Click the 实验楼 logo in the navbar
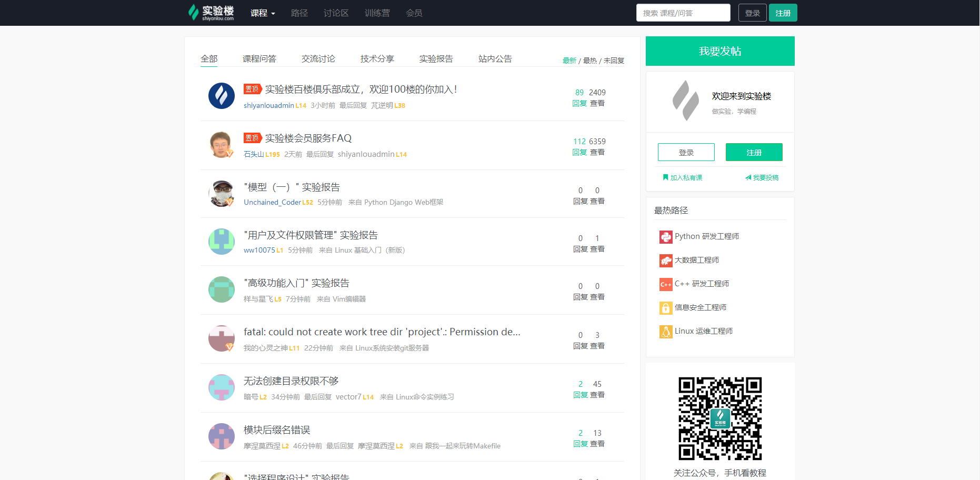This screenshot has width=980, height=480. click(x=210, y=12)
